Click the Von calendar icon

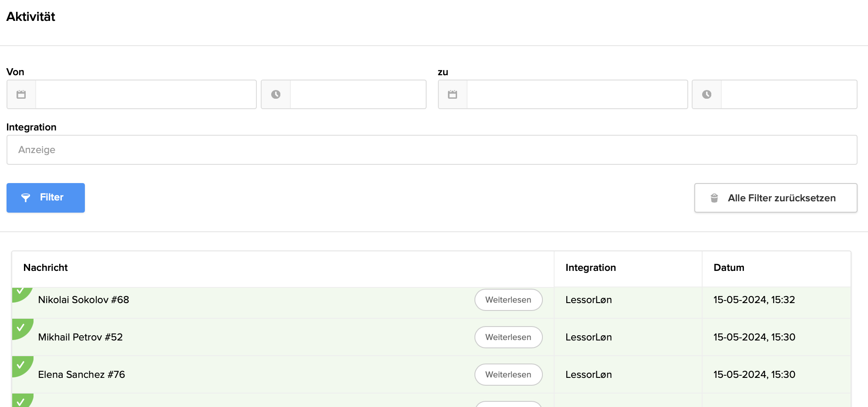pyautogui.click(x=21, y=94)
